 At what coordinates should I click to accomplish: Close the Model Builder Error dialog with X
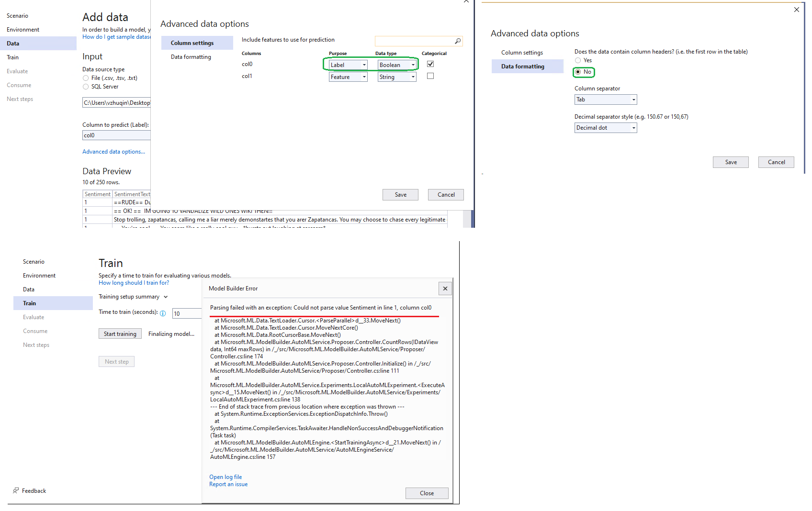445,289
